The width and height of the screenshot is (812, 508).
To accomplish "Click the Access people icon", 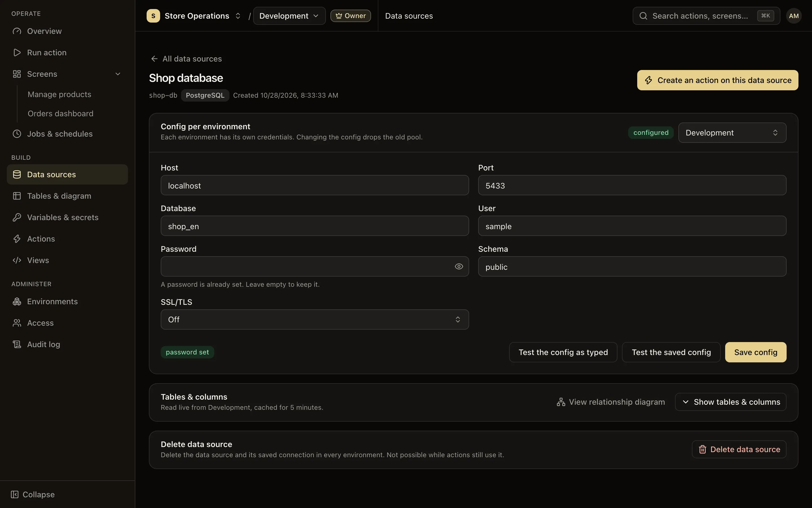I will click(17, 323).
